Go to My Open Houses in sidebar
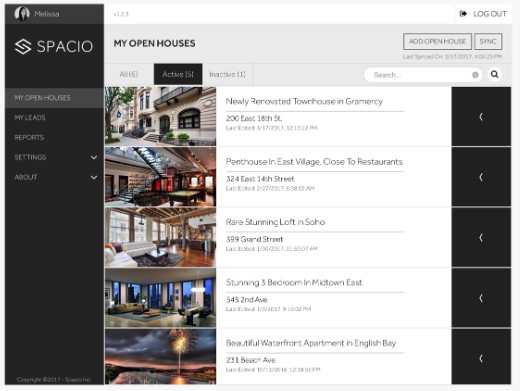This screenshot has width=520, height=391. (x=54, y=98)
